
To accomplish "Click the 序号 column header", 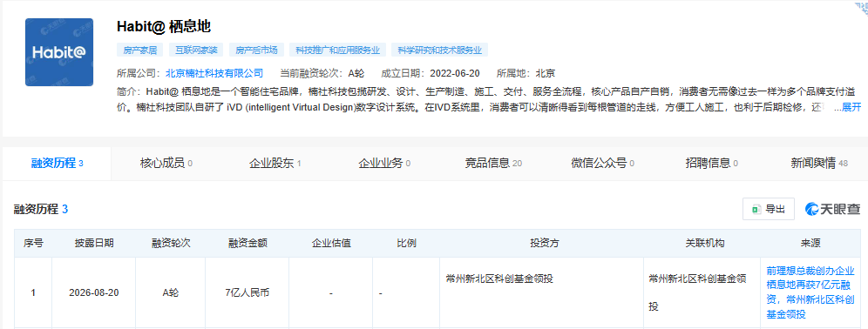I will point(33,244).
